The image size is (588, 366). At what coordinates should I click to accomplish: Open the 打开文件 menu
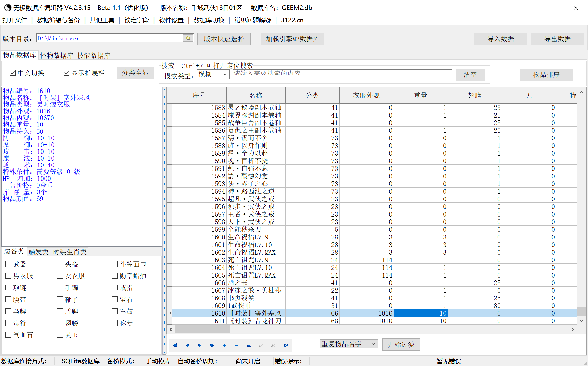pos(15,20)
